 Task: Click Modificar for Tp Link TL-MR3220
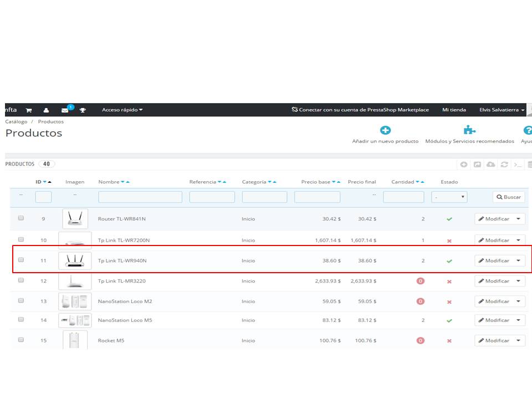(494, 281)
